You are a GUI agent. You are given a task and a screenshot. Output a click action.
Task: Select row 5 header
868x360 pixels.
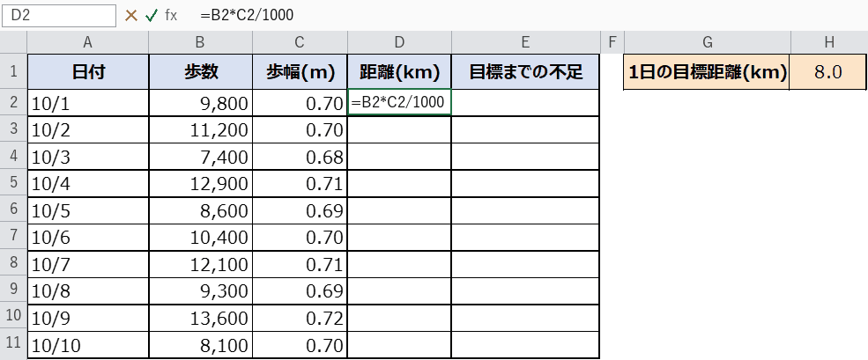(13, 184)
